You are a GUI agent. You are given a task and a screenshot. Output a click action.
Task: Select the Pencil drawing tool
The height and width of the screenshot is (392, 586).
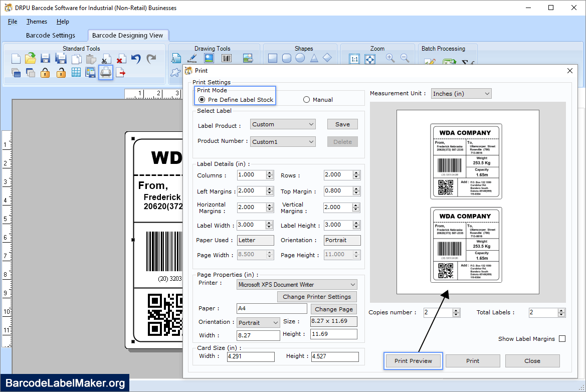(191, 58)
